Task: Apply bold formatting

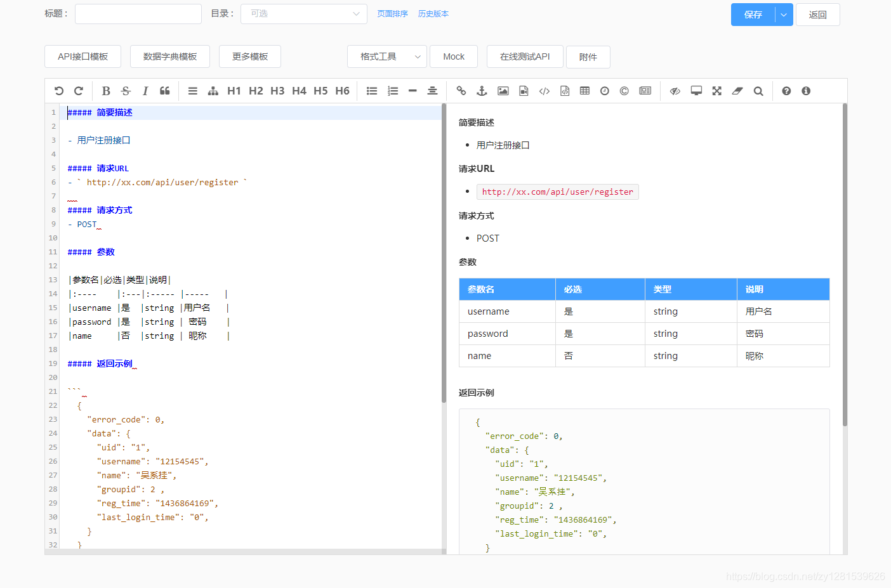Action: coord(106,91)
